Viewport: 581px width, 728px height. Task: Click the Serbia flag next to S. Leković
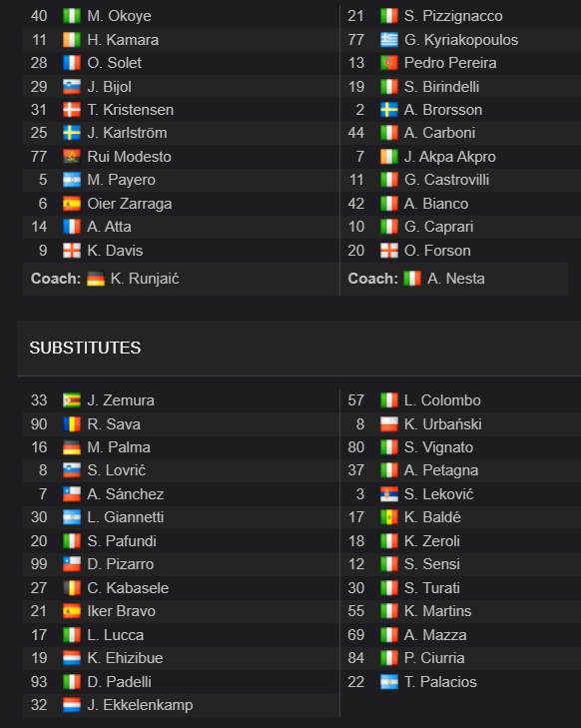coord(389,494)
